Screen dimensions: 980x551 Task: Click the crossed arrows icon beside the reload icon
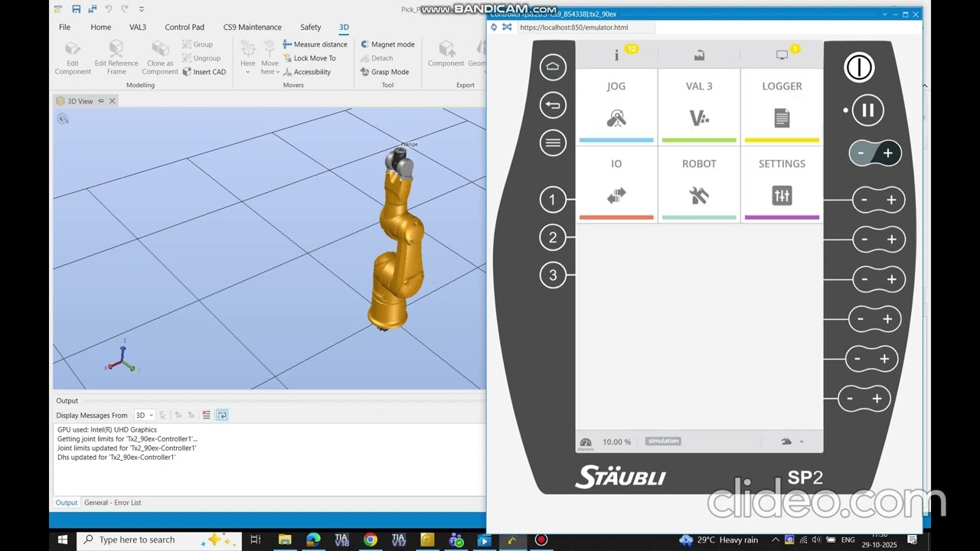[x=507, y=28]
